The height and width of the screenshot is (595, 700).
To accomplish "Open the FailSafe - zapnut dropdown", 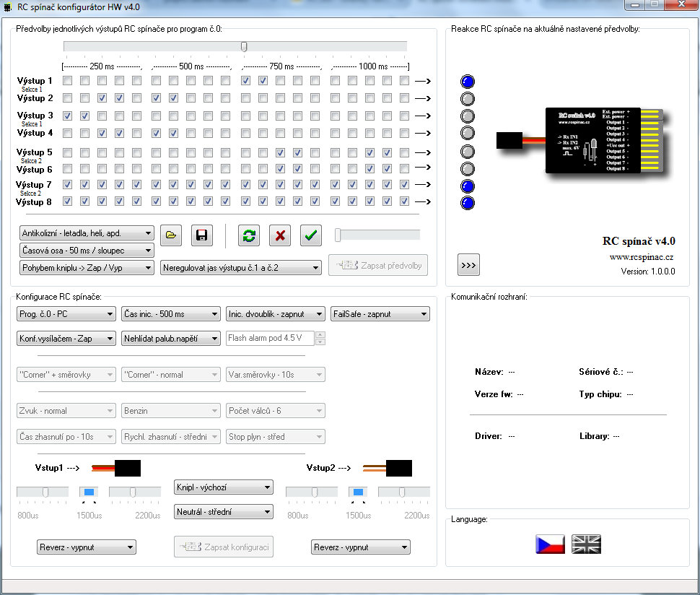I will pyautogui.click(x=380, y=314).
